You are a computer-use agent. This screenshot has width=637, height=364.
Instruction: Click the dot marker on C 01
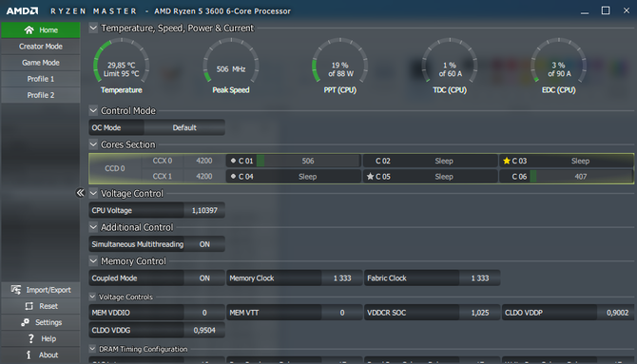pos(233,161)
